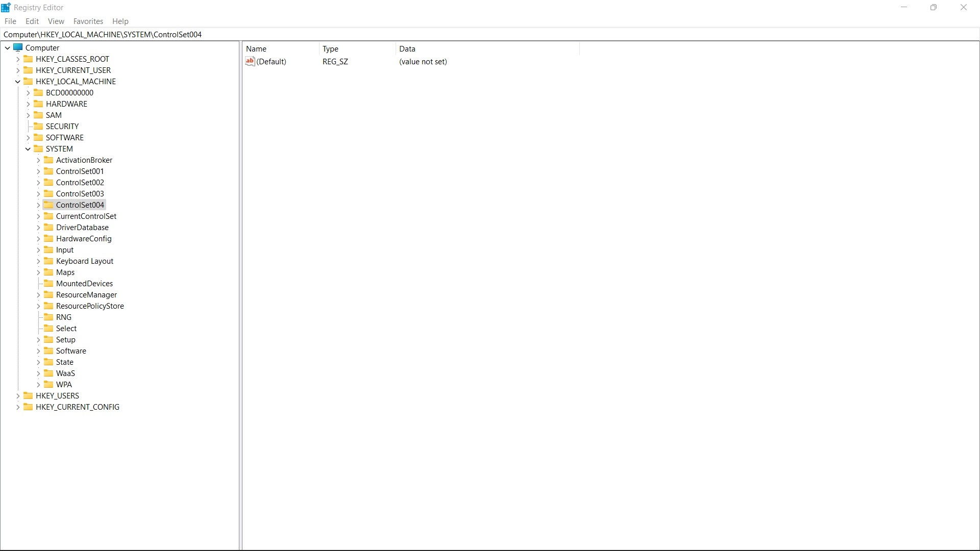The height and width of the screenshot is (551, 980).
Task: Click the RNG folder icon
Action: pos(48,317)
